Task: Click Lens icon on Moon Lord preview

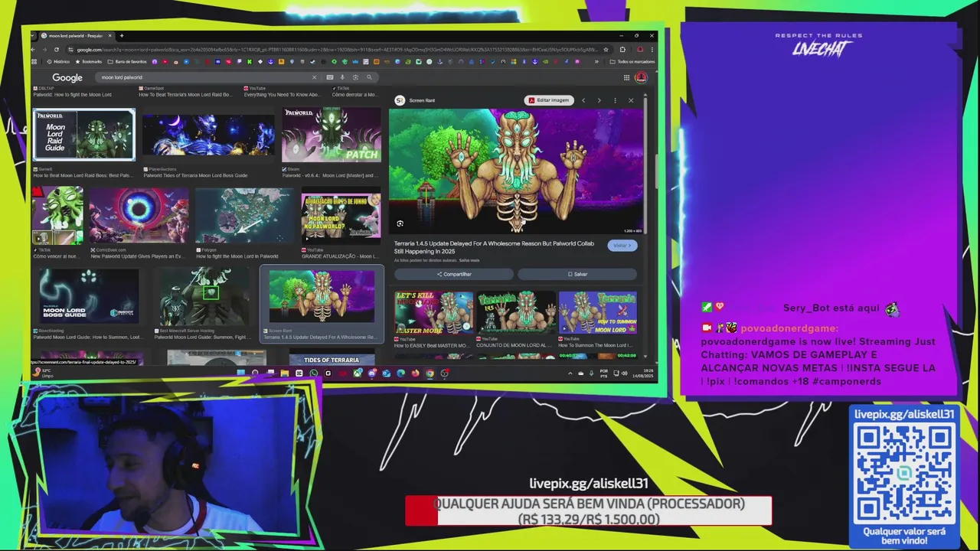Action: click(x=400, y=223)
